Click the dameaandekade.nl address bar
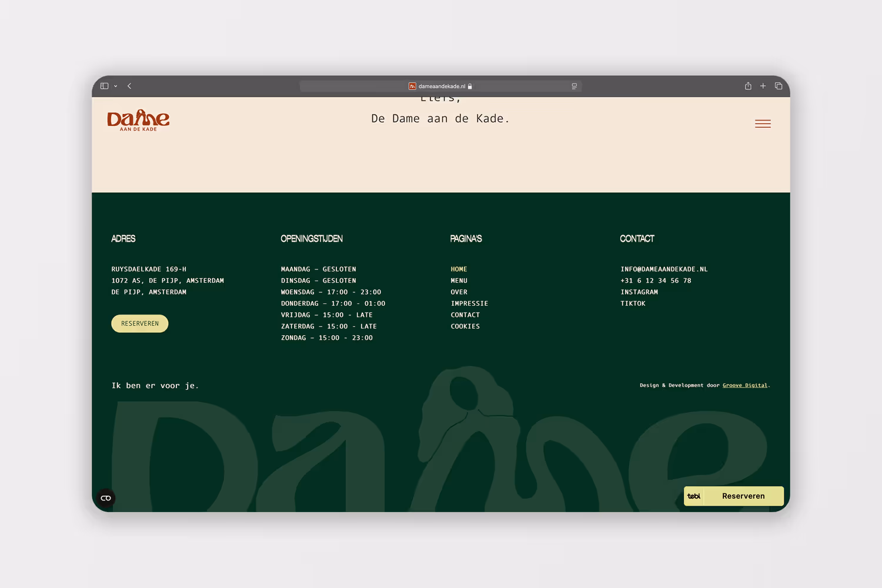The width and height of the screenshot is (882, 588). tap(440, 86)
